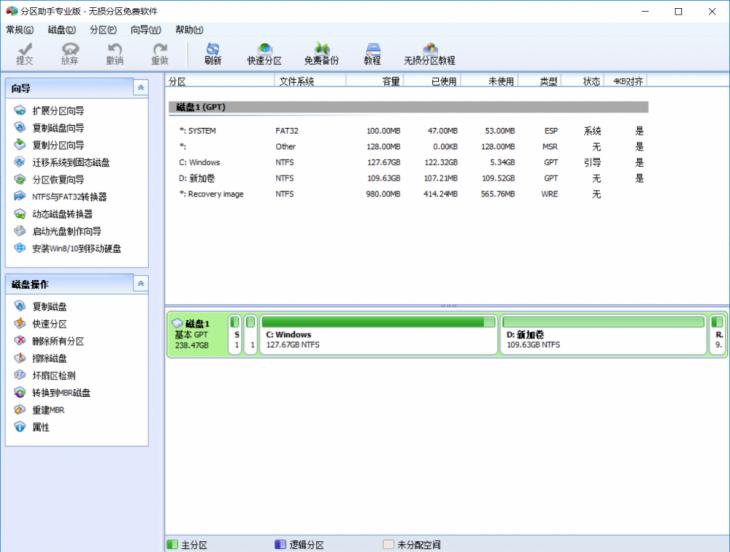Choose 快速分区 under disk operations
This screenshot has height=552, width=730.
(x=41, y=324)
